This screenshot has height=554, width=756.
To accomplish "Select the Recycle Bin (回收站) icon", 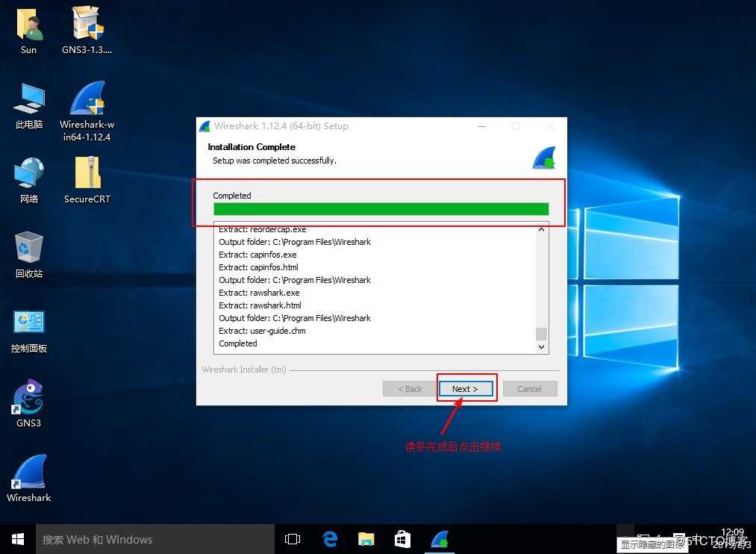I will coord(29,255).
